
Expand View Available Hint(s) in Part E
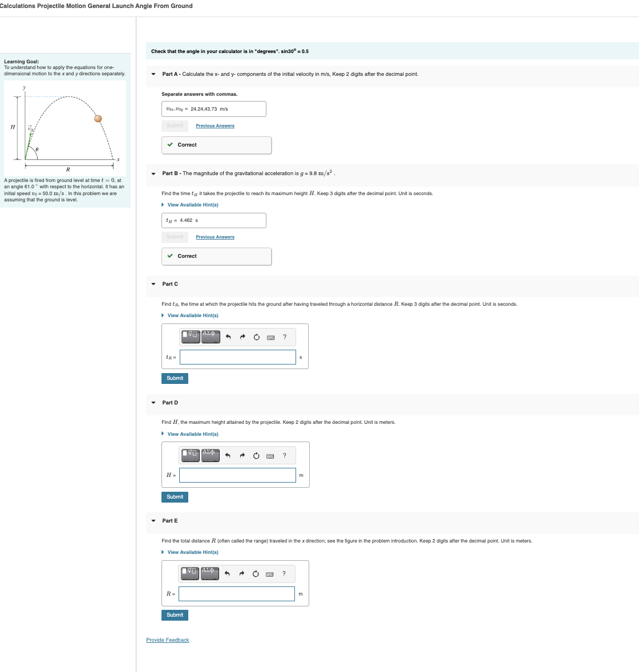193,552
